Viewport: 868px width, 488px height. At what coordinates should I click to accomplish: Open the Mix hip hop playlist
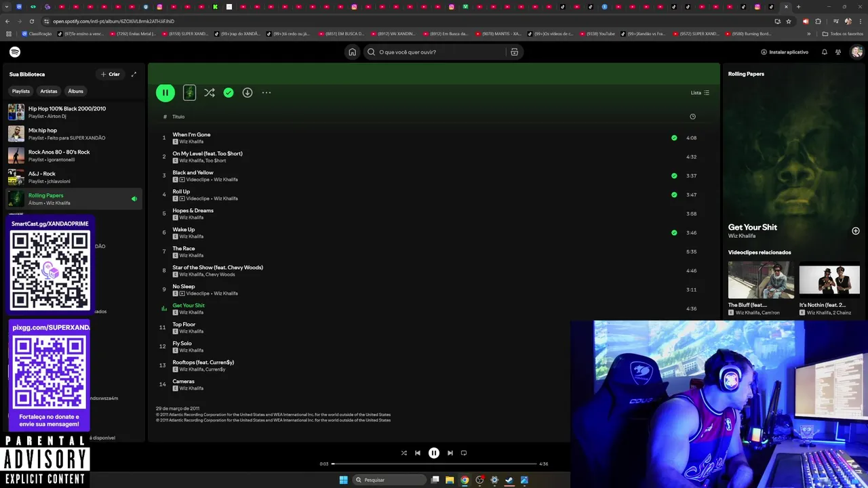(x=75, y=134)
